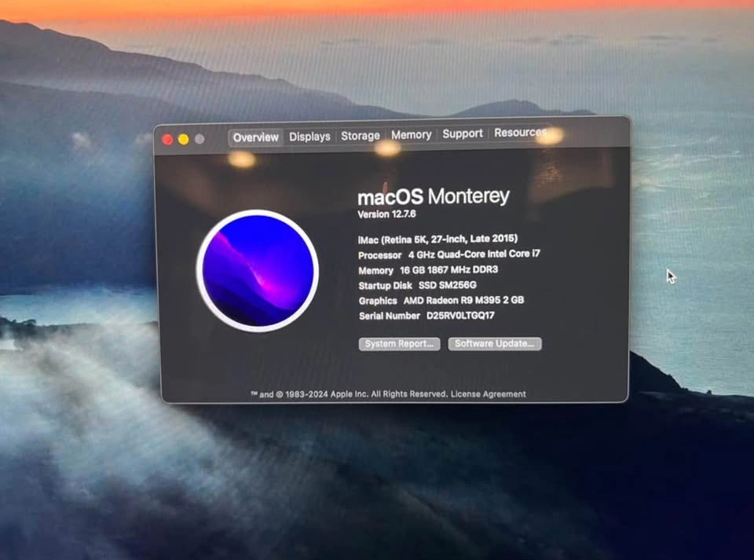This screenshot has height=560, width=754.
Task: Switch to the Memory tab
Action: 411,134
